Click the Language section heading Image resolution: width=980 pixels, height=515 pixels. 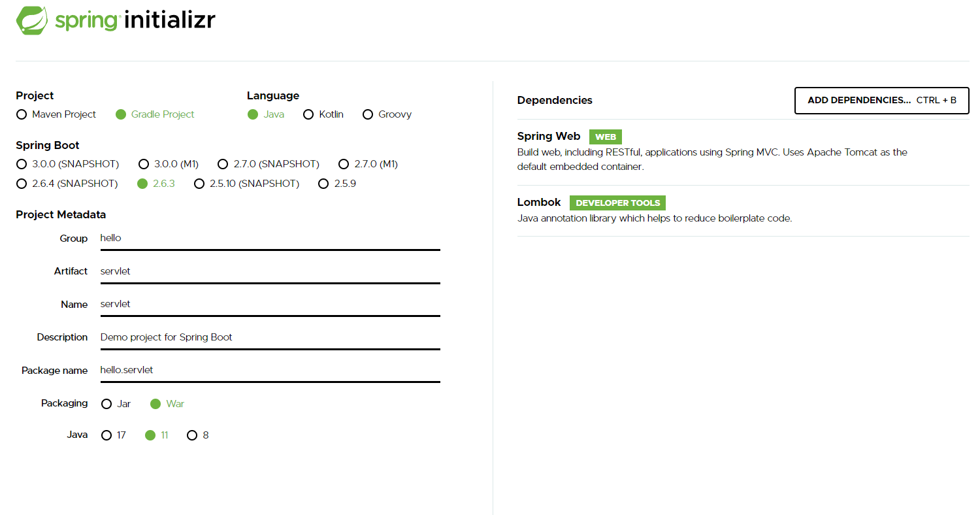tap(273, 96)
